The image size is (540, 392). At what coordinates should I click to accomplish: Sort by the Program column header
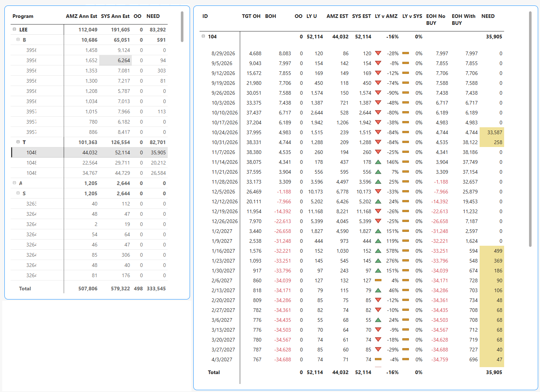coord(23,16)
